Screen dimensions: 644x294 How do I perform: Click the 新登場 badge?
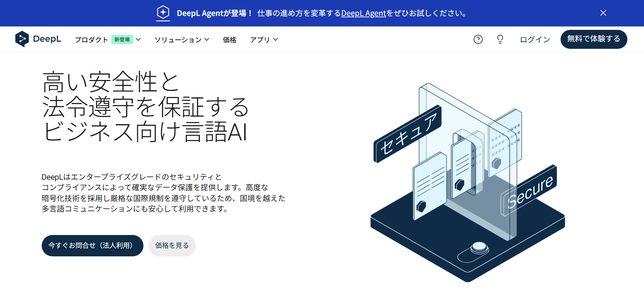coord(122,40)
